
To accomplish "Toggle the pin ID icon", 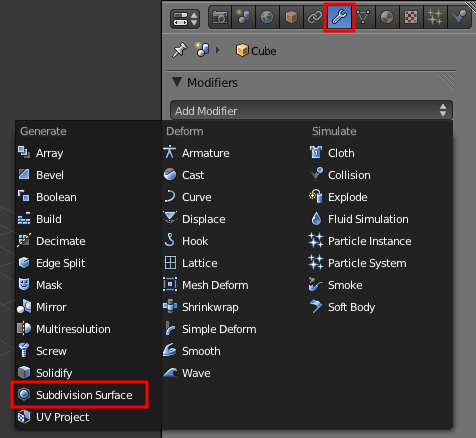I will click(180, 51).
